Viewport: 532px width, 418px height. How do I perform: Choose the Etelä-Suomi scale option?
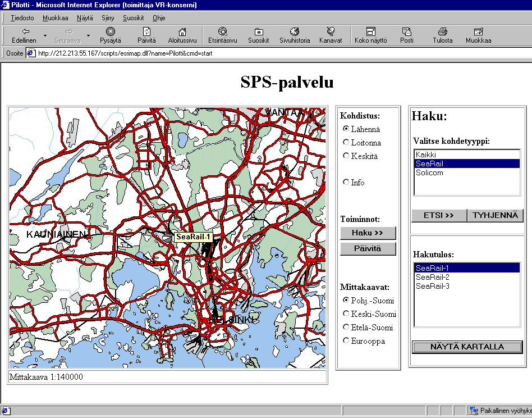pos(346,327)
